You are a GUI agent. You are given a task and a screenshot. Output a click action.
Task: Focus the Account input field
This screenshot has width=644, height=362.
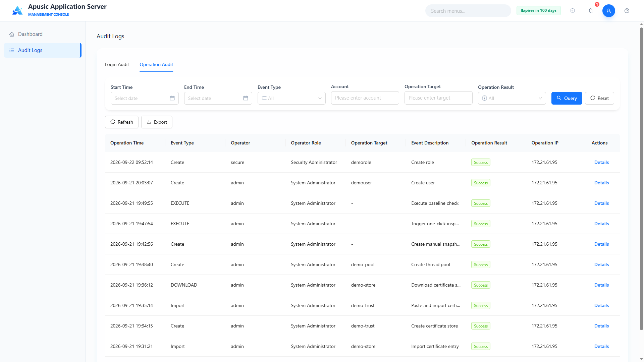(x=365, y=98)
